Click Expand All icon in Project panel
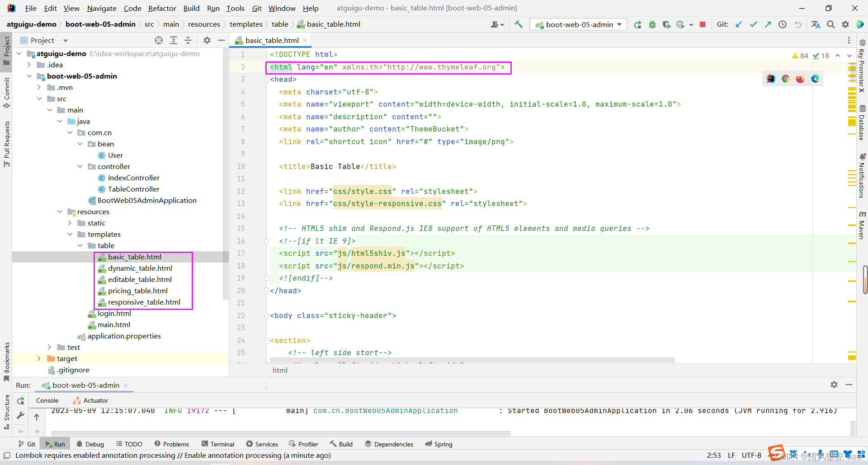 click(174, 40)
